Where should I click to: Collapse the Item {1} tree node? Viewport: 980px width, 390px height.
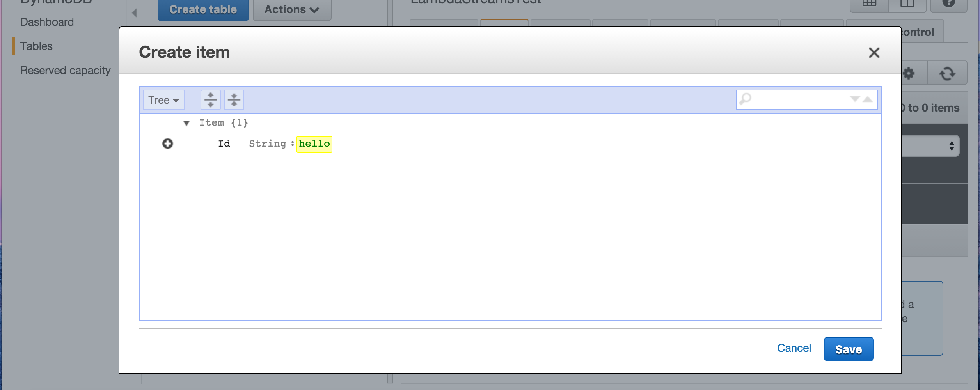point(187,122)
